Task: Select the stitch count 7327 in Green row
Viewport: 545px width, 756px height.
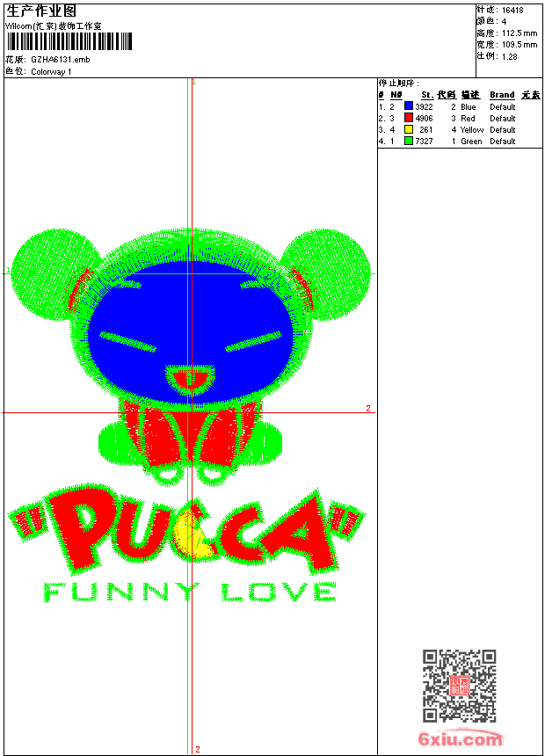Action: 424,142
